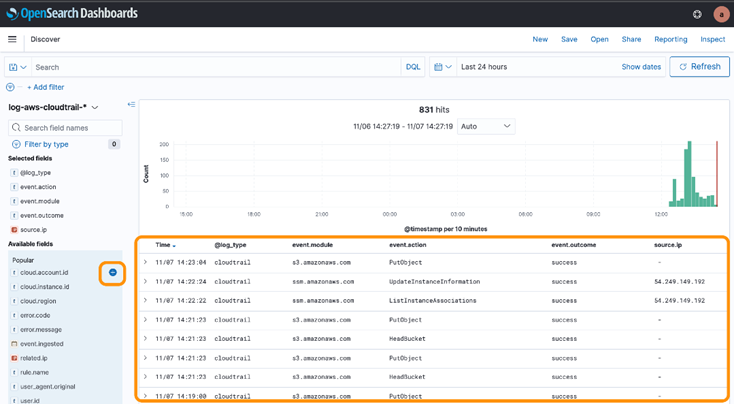Click the source.ip column header
Screen dimensions: 734x404
[x=668, y=245]
